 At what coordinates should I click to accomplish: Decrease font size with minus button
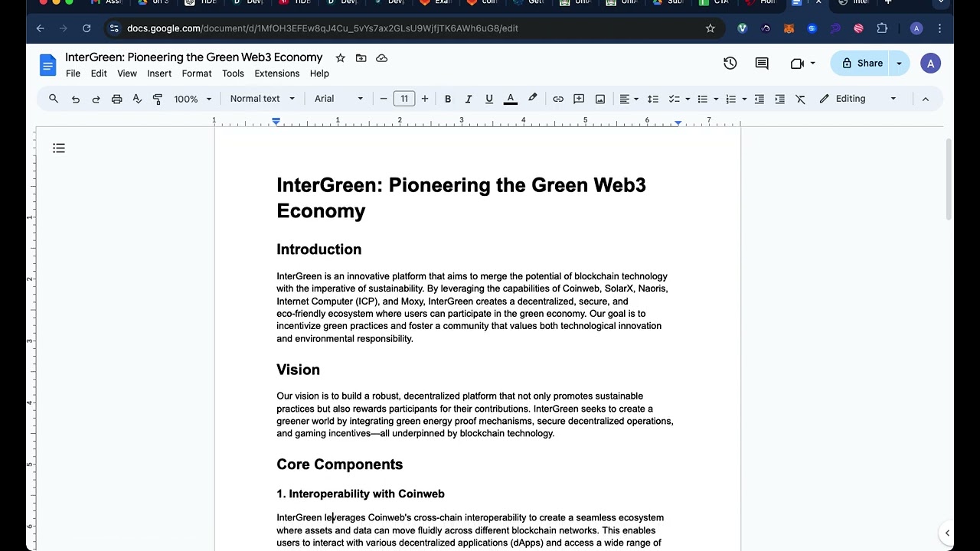[384, 99]
